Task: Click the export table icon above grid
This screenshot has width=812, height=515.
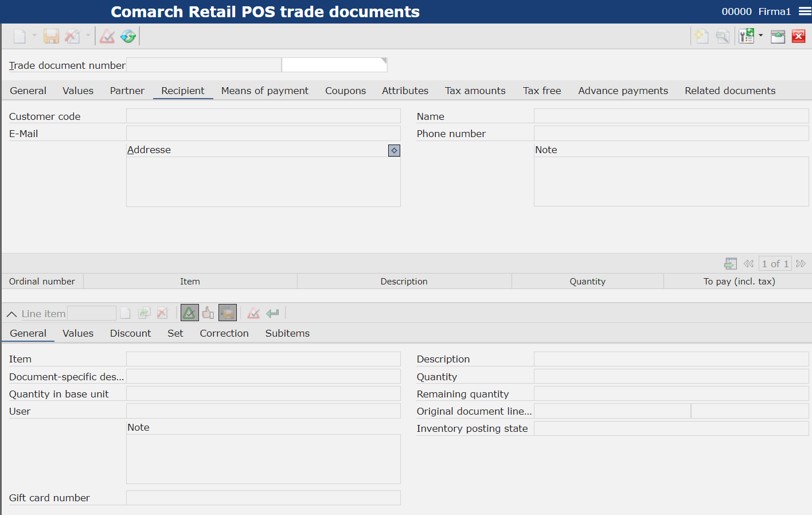Action: (731, 264)
